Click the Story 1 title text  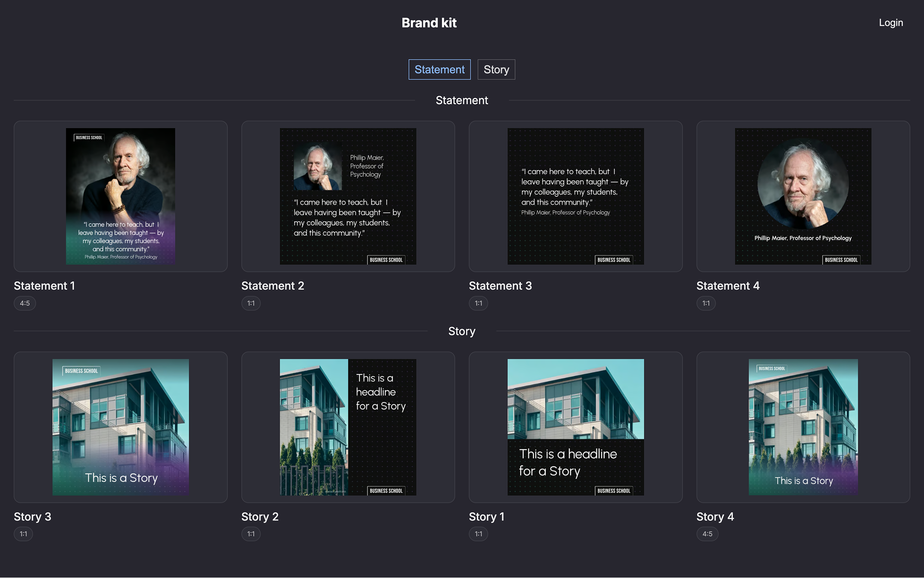[486, 517]
